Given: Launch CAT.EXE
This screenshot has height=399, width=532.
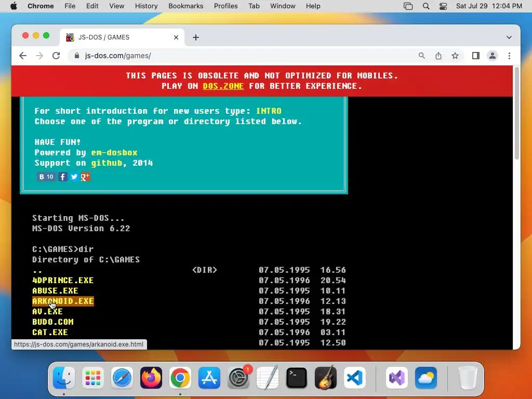Looking at the screenshot, I should (x=50, y=332).
